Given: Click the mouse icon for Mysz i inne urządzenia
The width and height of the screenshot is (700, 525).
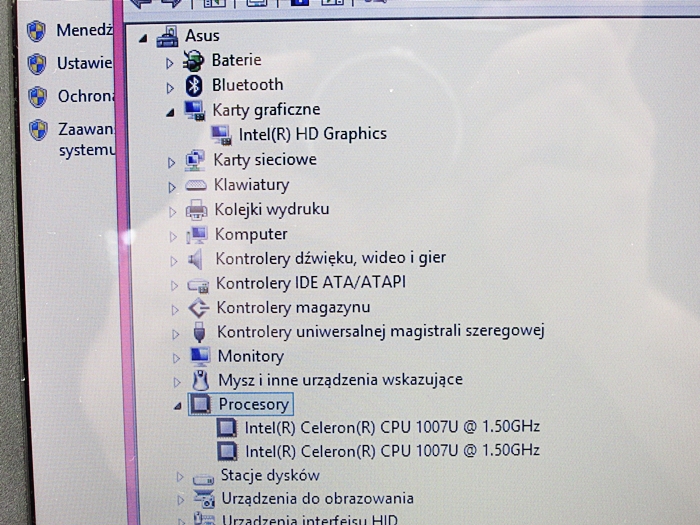Looking at the screenshot, I should (x=200, y=380).
